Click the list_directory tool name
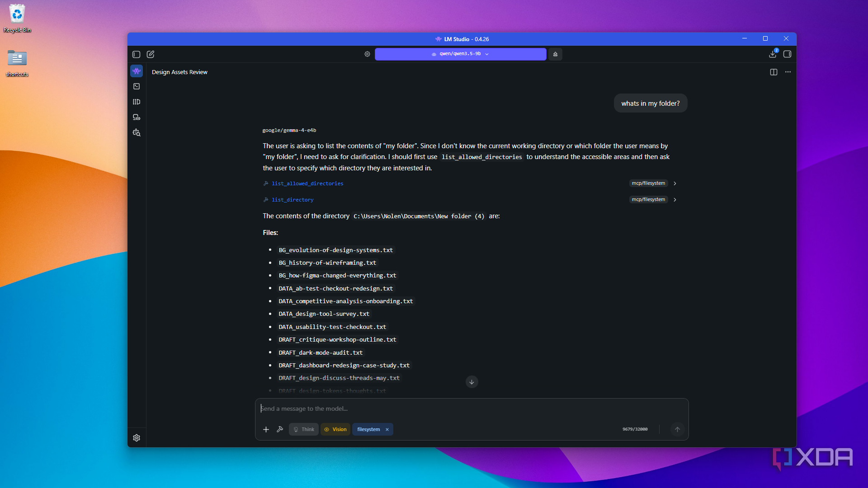The width and height of the screenshot is (868, 488). pyautogui.click(x=292, y=200)
